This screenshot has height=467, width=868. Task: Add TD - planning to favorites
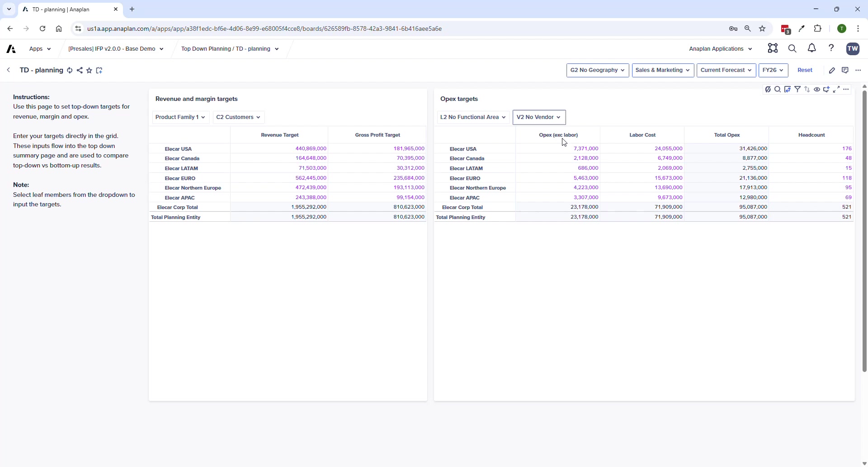pyautogui.click(x=89, y=71)
